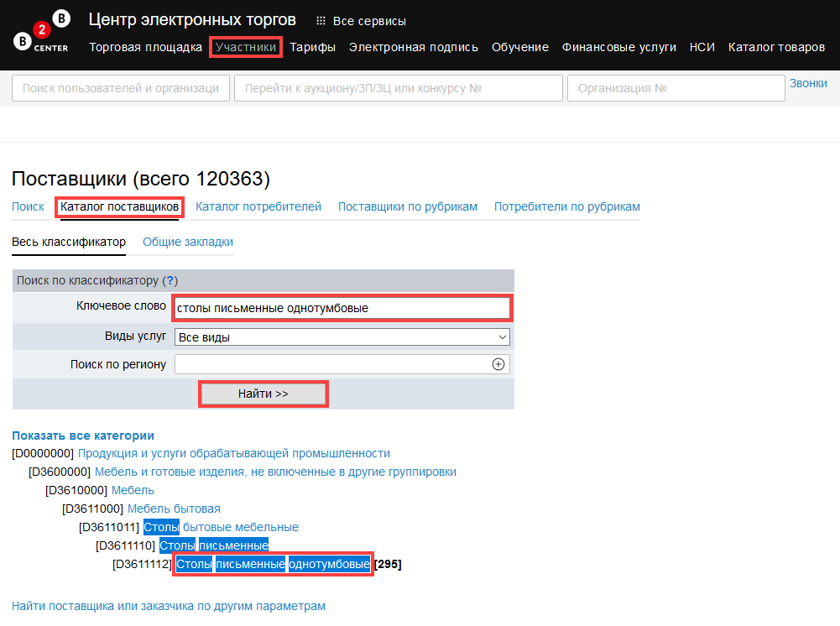Switch to Общие закладки tab
This screenshot has height=626, width=840.
tap(188, 242)
